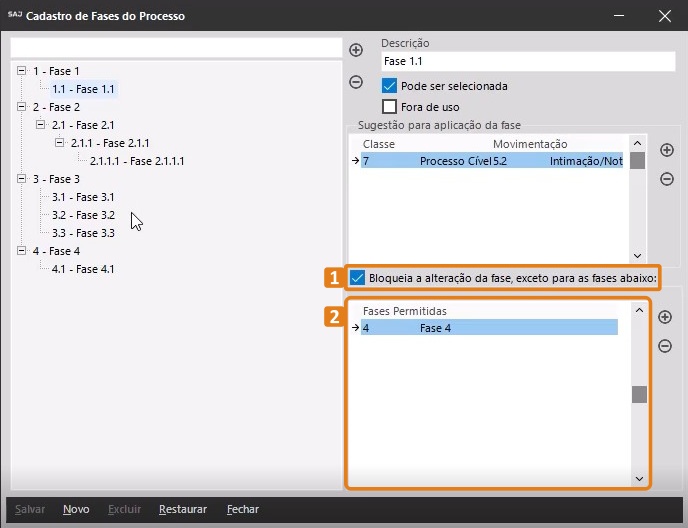Toggle the "Pode ser selecionada" checkbox
688x528 pixels.
[390, 87]
